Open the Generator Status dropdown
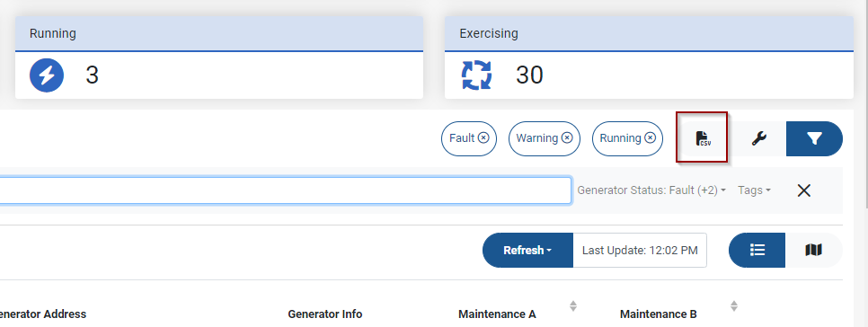The width and height of the screenshot is (868, 327). pos(651,190)
